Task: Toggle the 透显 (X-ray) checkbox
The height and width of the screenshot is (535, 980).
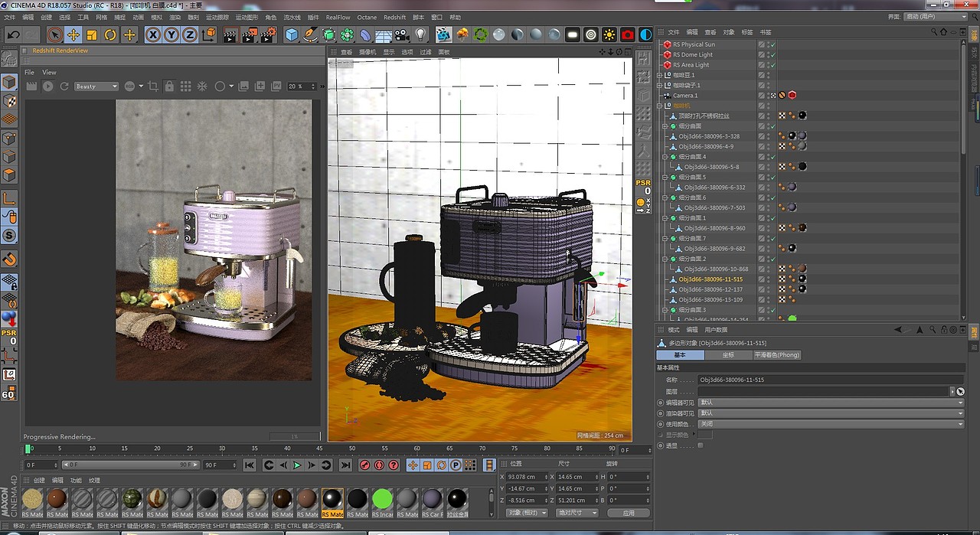Action: pos(701,445)
